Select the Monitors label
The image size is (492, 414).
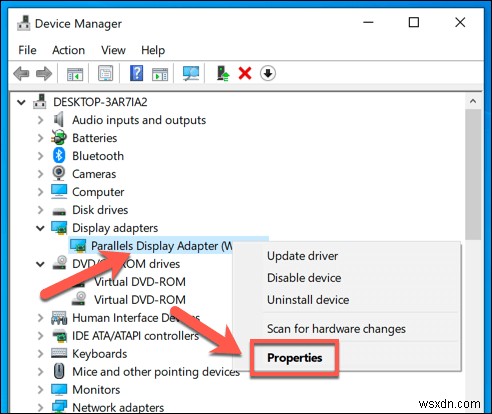click(x=96, y=390)
